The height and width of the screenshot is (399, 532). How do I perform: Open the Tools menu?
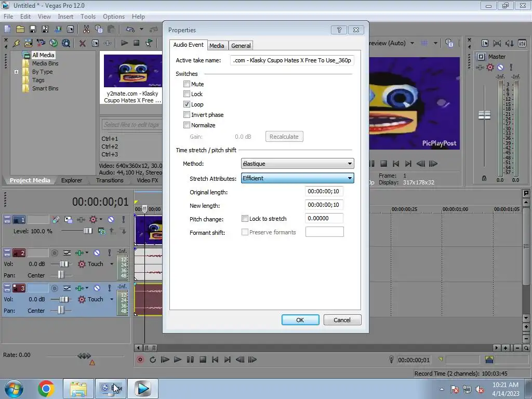tap(88, 17)
